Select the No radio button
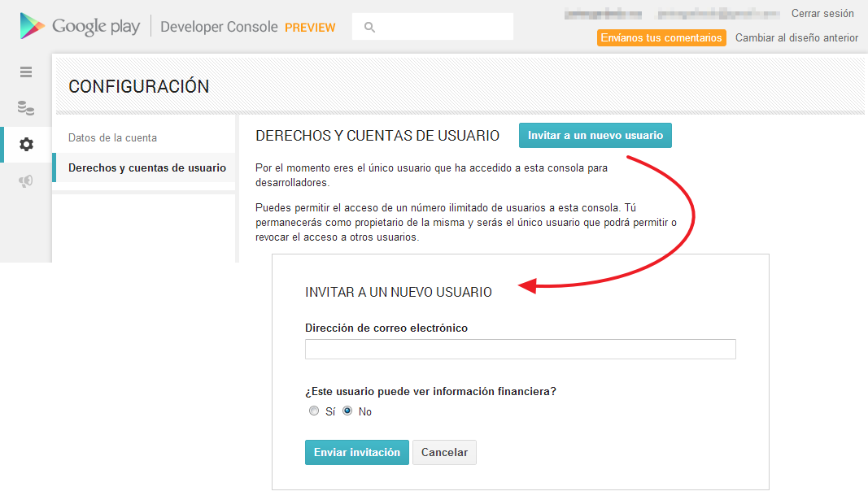868x500 pixels. [x=347, y=411]
